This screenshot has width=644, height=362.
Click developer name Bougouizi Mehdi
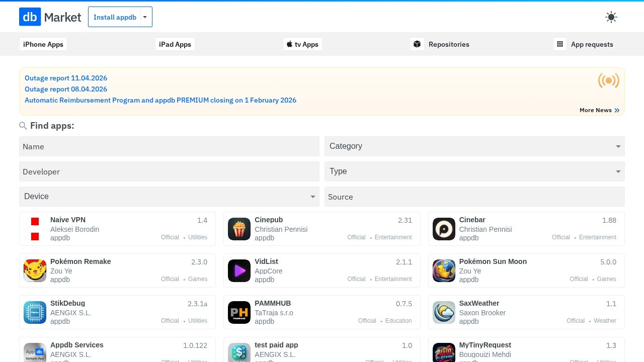point(485,354)
